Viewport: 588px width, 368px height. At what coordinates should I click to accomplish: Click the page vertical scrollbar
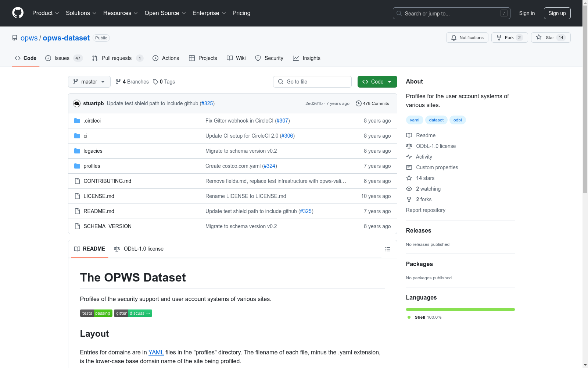click(585, 99)
